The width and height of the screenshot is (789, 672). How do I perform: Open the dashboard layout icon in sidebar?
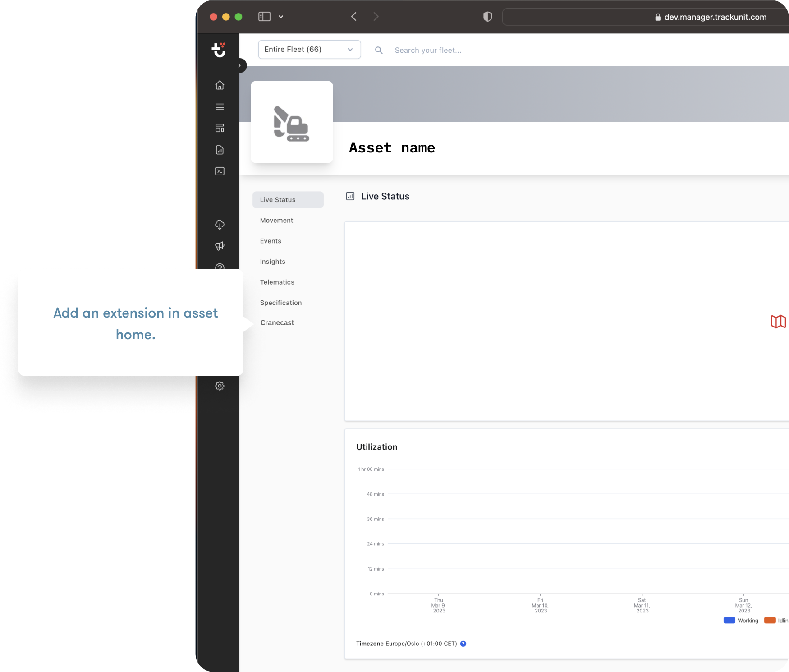220,129
